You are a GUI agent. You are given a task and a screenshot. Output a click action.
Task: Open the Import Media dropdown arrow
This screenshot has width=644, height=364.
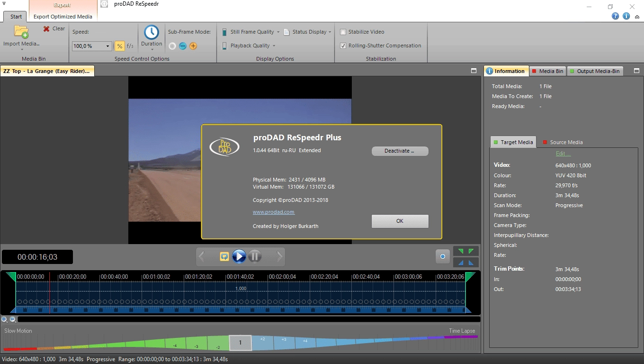pos(21,49)
